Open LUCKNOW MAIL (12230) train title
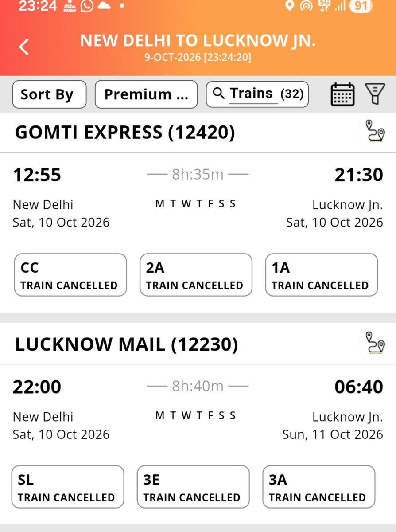 (x=126, y=344)
